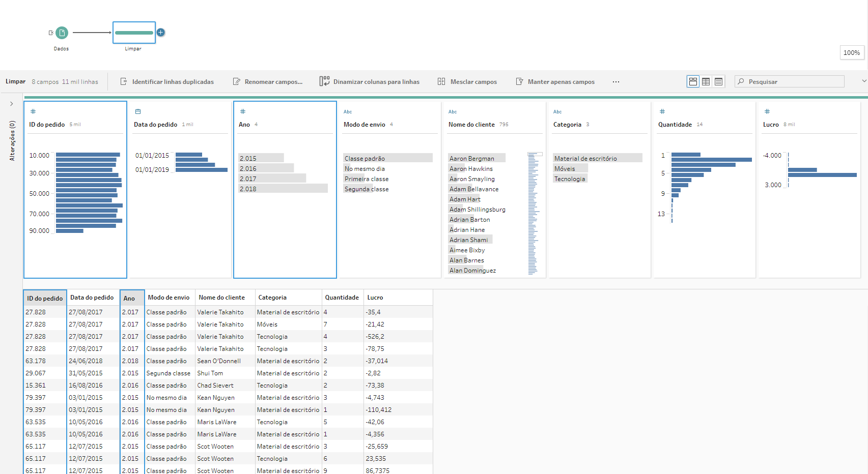Open the more options ellipsis in toolbar
Image resolution: width=868 pixels, height=474 pixels.
616,81
